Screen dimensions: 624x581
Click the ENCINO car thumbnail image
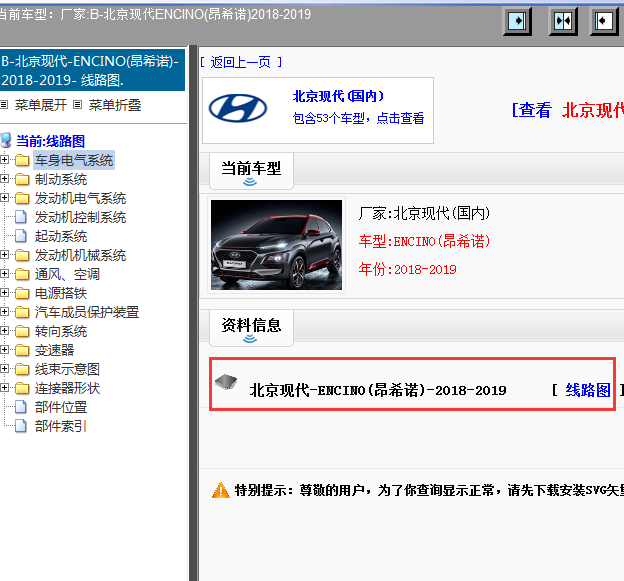(x=276, y=245)
